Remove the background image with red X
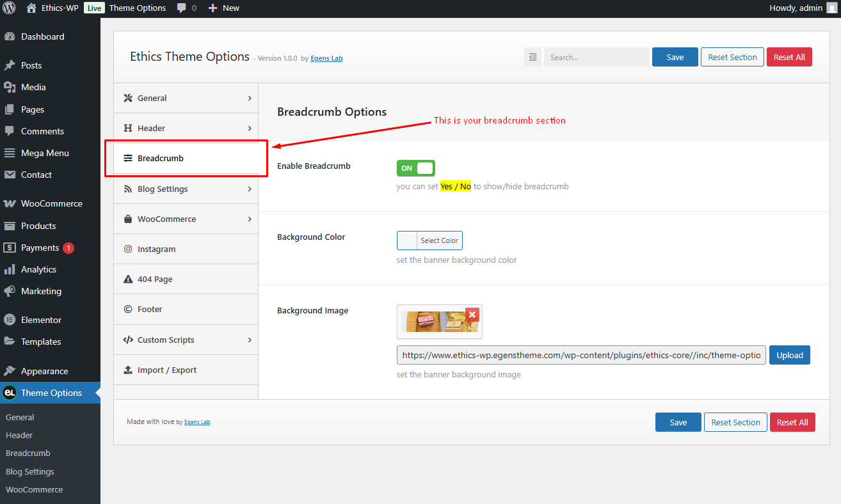841x504 pixels. (472, 314)
